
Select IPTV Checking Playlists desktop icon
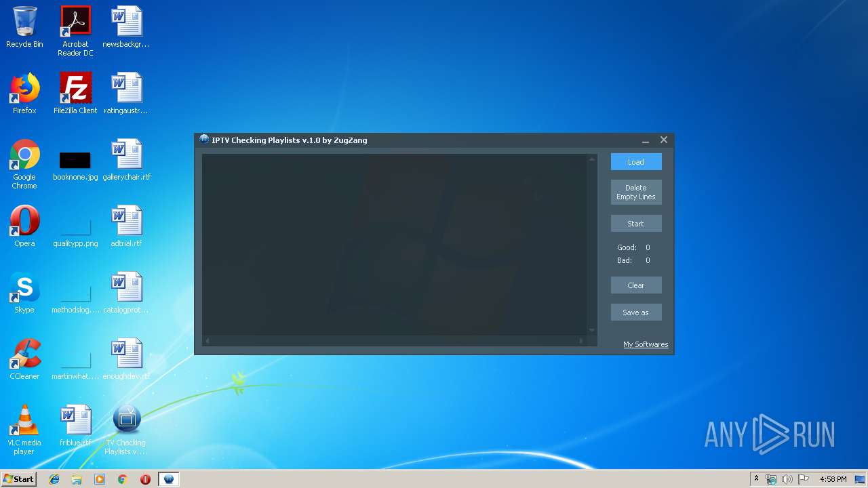coord(126,430)
